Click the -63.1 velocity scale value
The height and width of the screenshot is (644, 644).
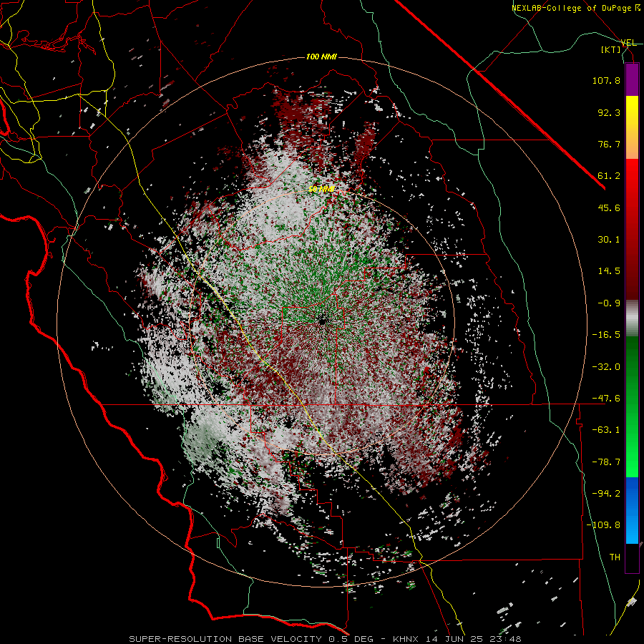[x=606, y=430]
